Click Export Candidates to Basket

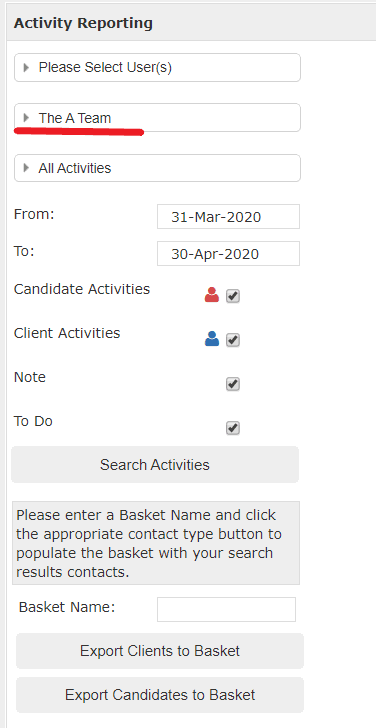coord(160,695)
